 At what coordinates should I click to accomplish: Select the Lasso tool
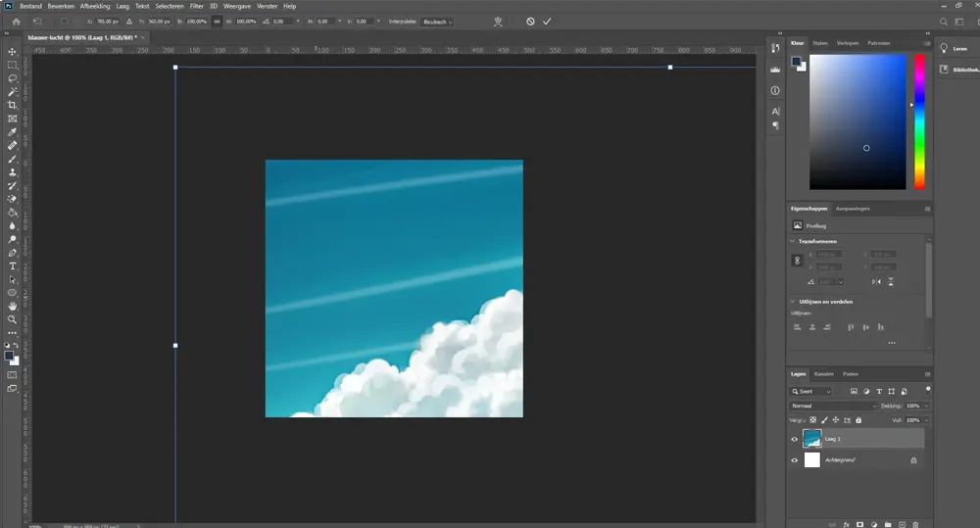click(12, 78)
